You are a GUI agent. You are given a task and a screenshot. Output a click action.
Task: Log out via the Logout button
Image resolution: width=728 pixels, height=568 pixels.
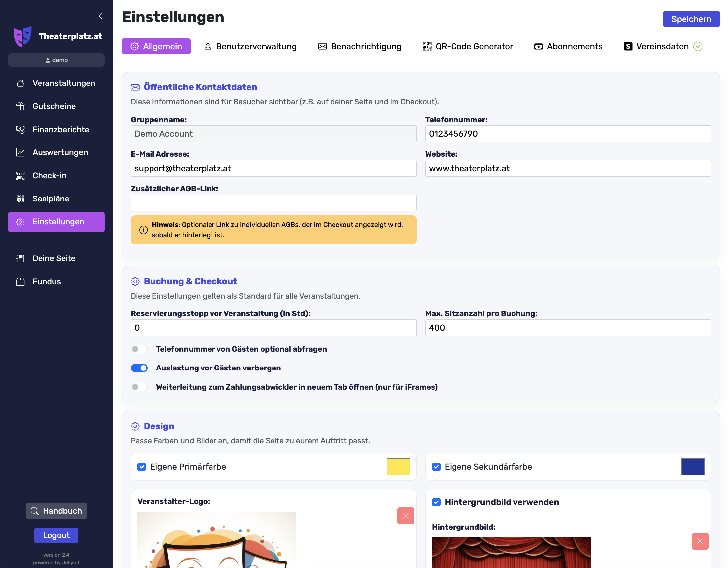coord(56,535)
